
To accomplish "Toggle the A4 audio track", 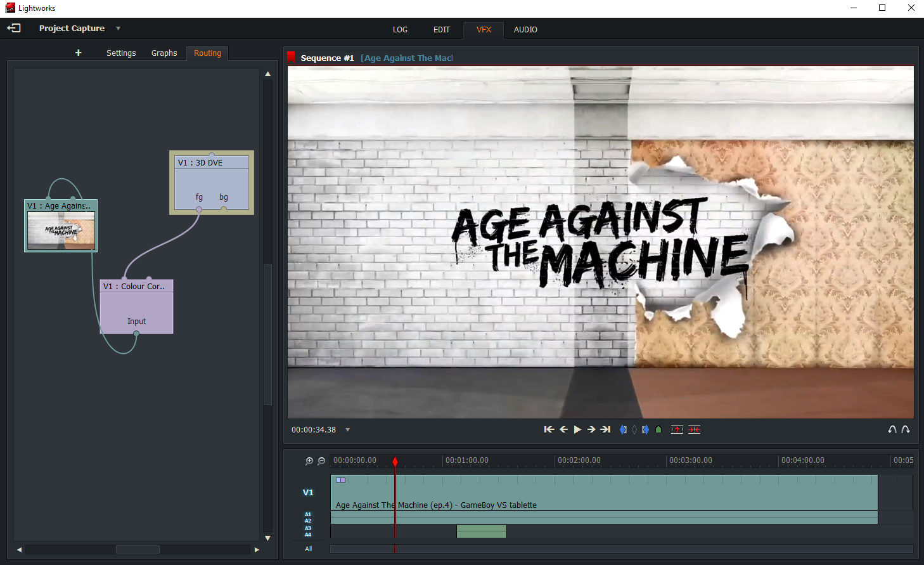I will pyautogui.click(x=308, y=535).
